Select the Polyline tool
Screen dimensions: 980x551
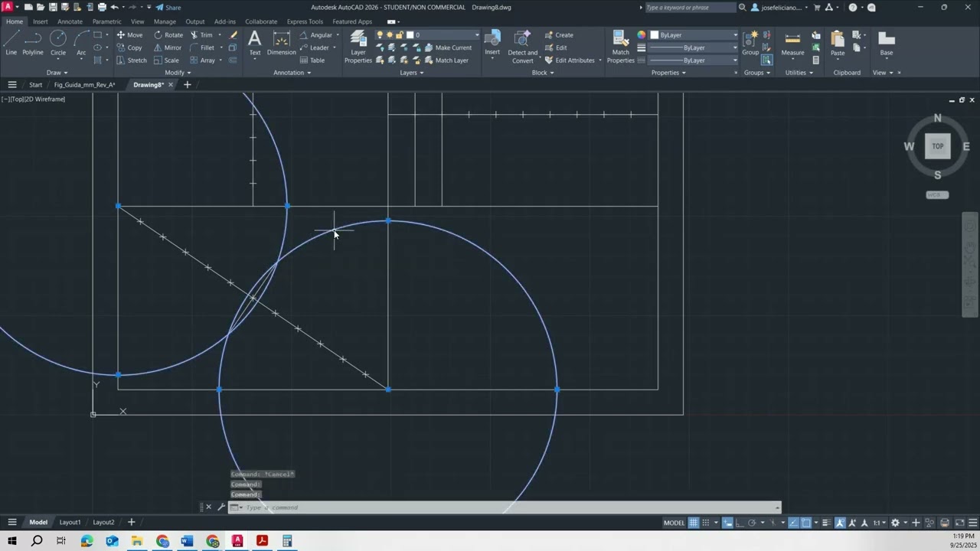click(33, 43)
